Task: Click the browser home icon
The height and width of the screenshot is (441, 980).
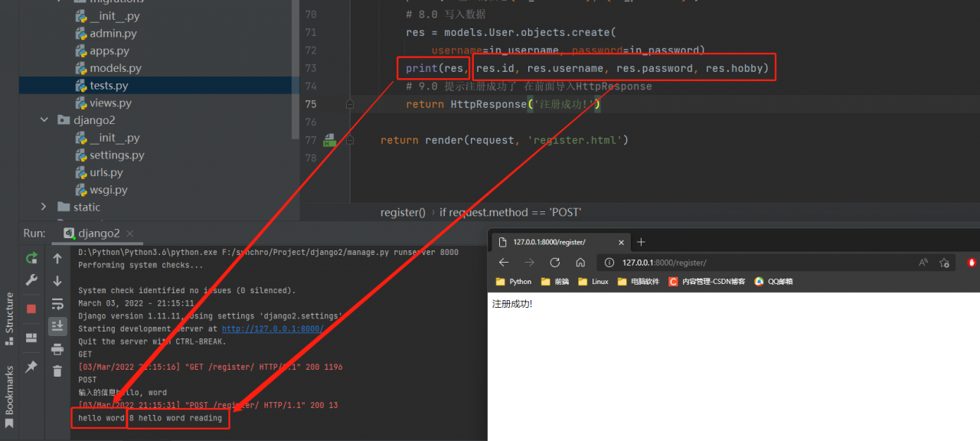Action: click(580, 262)
